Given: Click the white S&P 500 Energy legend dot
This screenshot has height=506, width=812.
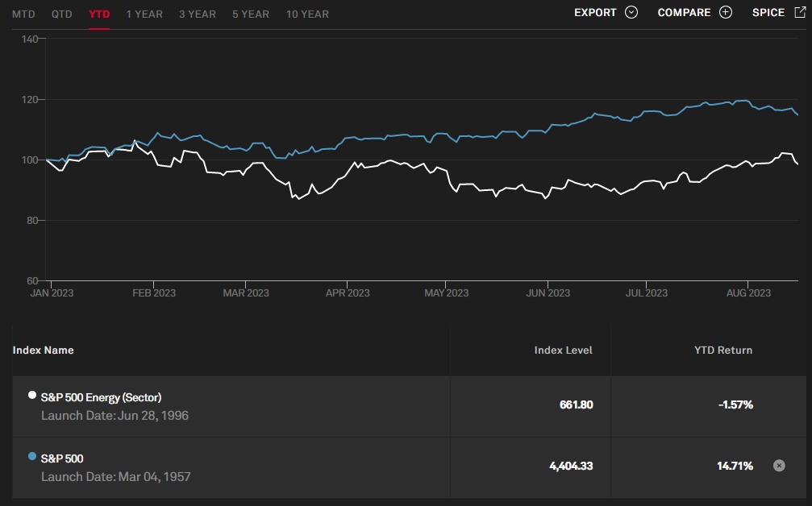Looking at the screenshot, I should [x=32, y=396].
